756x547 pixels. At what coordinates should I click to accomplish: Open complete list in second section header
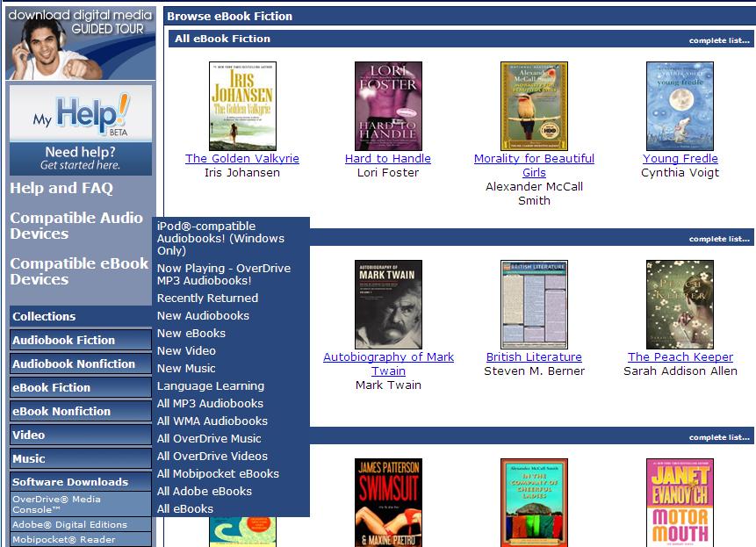(719, 239)
